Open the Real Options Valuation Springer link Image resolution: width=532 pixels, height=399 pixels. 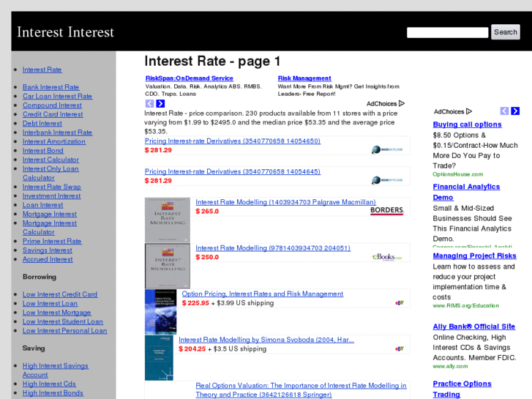coord(301,390)
